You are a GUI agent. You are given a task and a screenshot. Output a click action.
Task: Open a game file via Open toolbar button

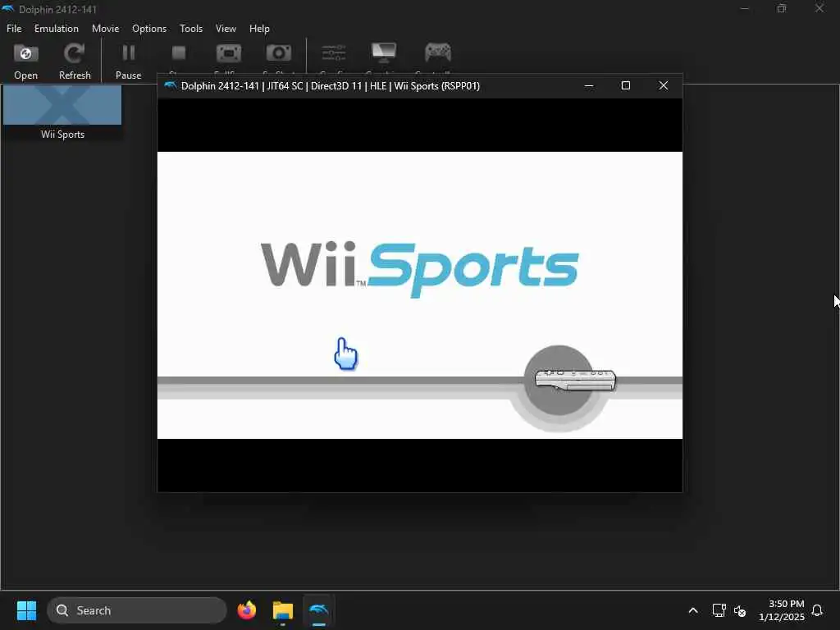click(25, 62)
